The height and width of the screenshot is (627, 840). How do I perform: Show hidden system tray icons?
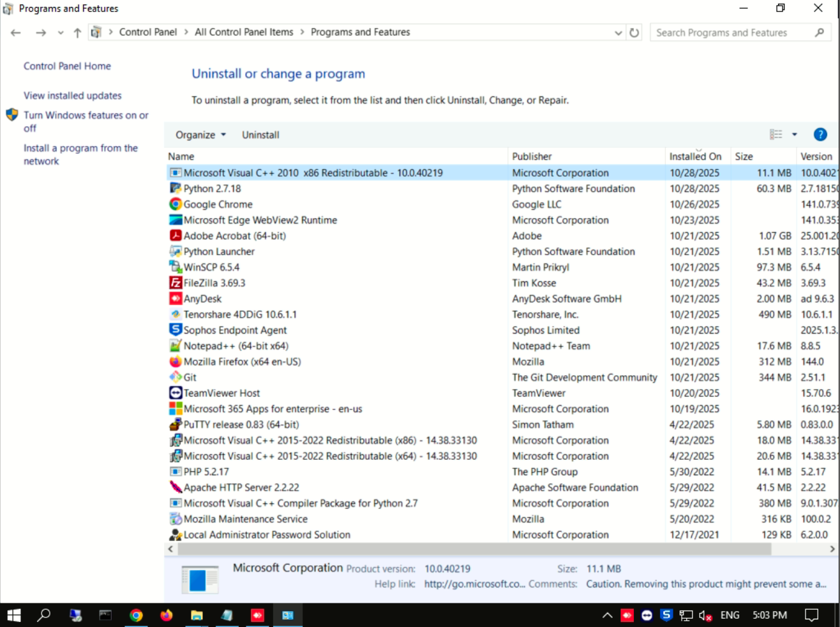pos(606,615)
